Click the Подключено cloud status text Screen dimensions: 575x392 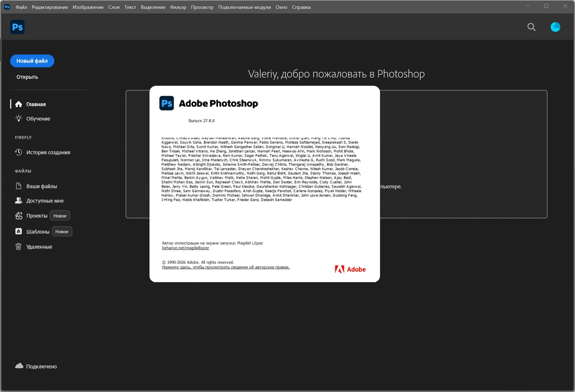click(x=42, y=366)
